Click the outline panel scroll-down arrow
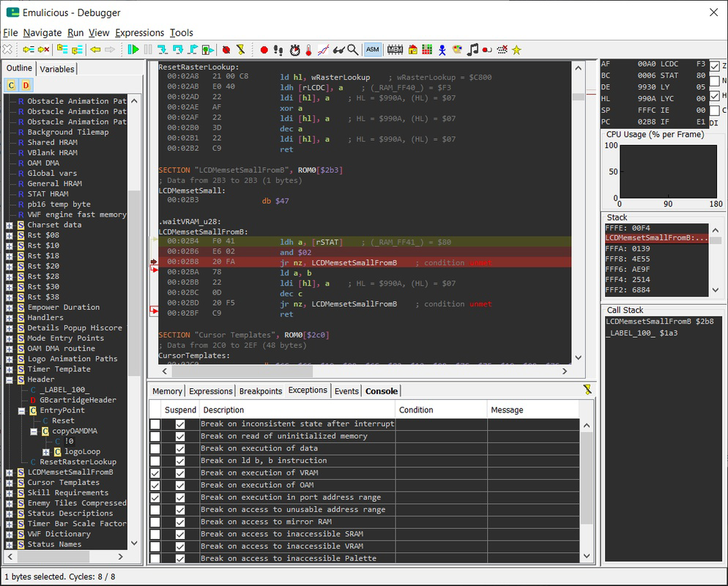This screenshot has width=728, height=586. tap(134, 543)
